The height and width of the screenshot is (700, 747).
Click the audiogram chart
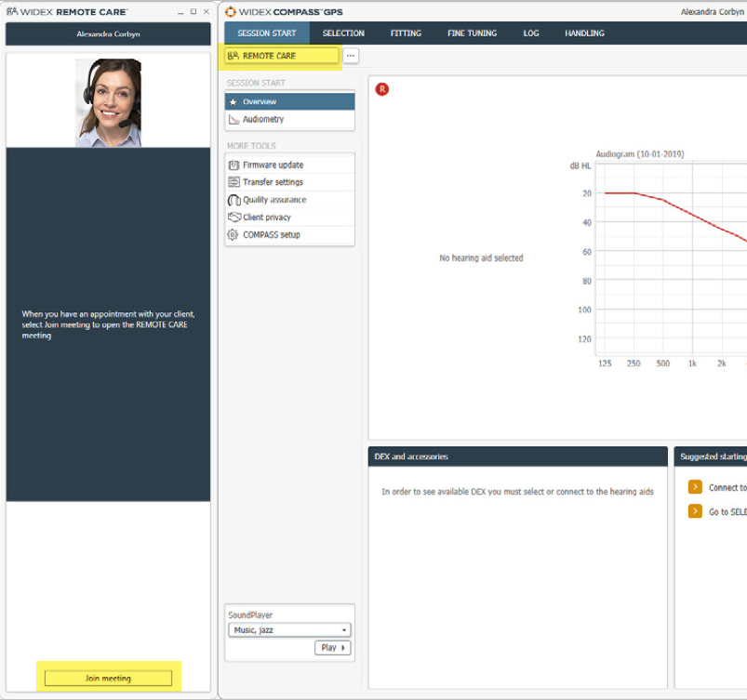(672, 259)
